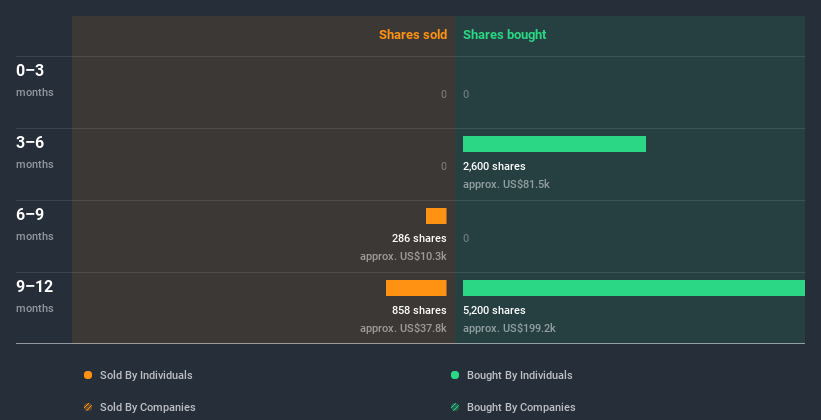The image size is (821, 420).
Task: Click the 0 bought value in 0–3 months row
Action: 466,94
